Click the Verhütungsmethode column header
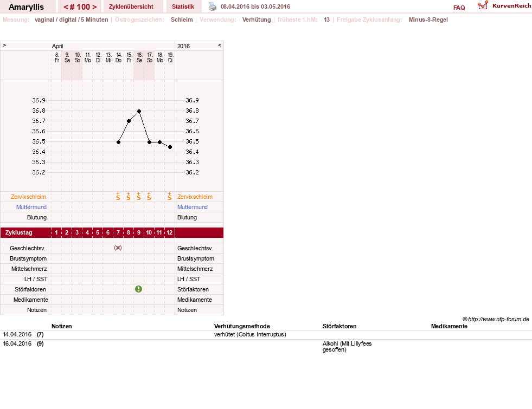This screenshot has height=409, width=532. click(242, 326)
